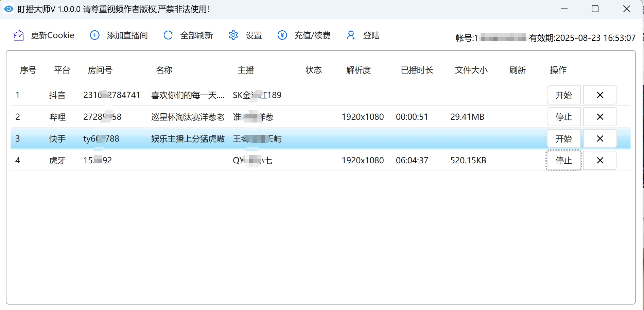Remove the Douyin room with X button
The image size is (644, 310).
[600, 95]
